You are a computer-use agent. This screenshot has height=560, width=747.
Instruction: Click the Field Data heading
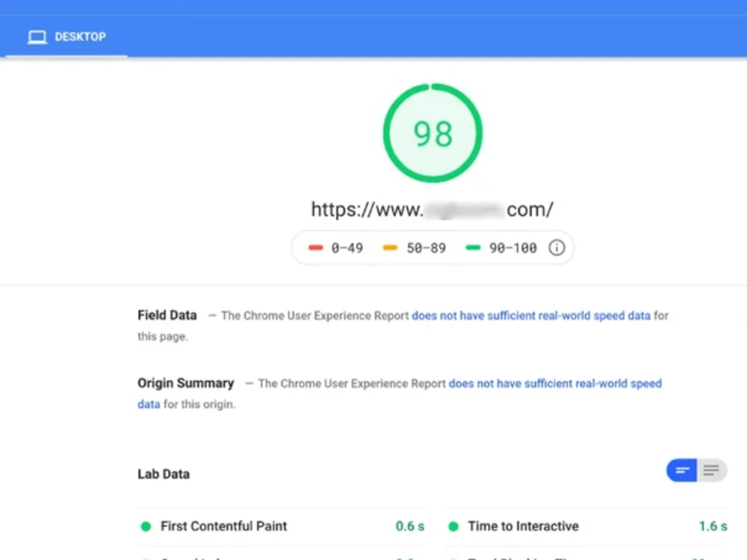167,315
